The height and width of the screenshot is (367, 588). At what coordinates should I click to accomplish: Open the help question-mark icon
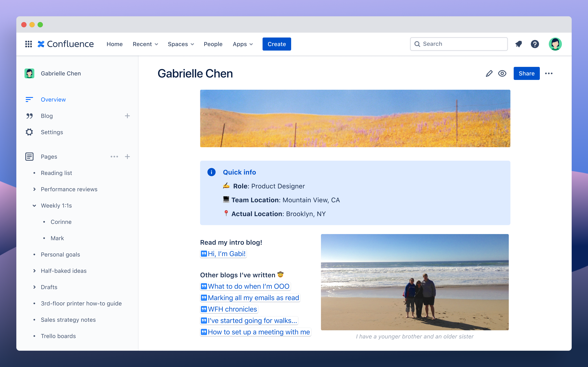point(535,44)
